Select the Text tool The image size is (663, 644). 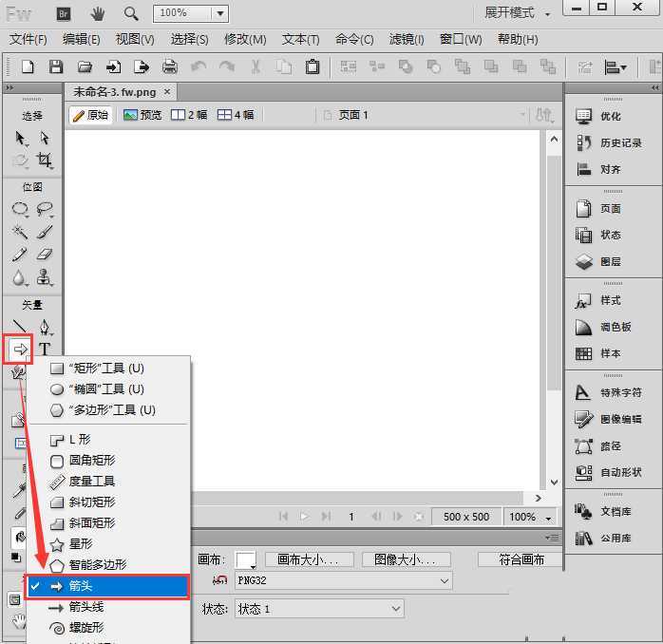(45, 350)
